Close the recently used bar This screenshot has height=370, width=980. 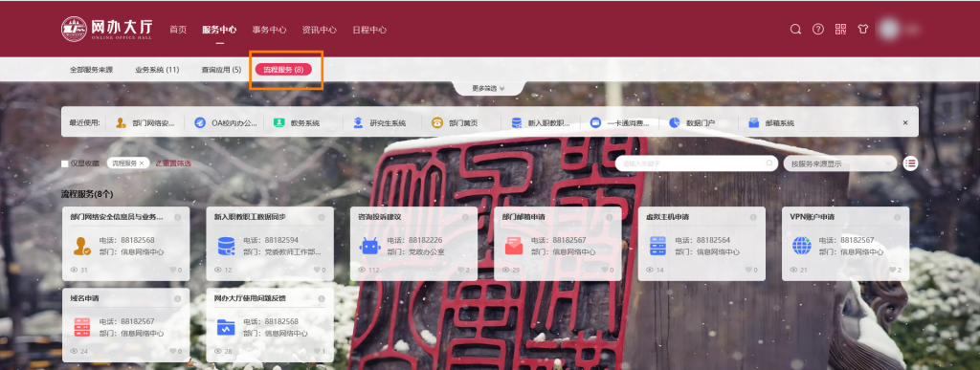point(905,123)
